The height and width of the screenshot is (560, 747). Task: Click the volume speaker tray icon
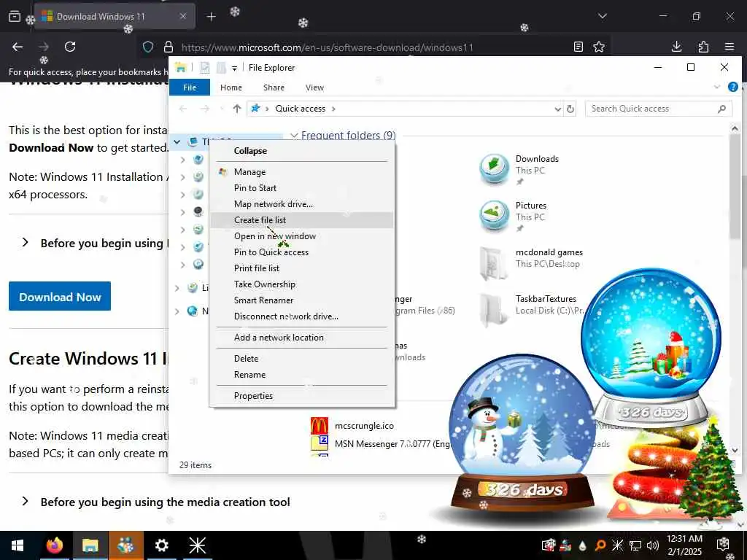click(x=652, y=545)
